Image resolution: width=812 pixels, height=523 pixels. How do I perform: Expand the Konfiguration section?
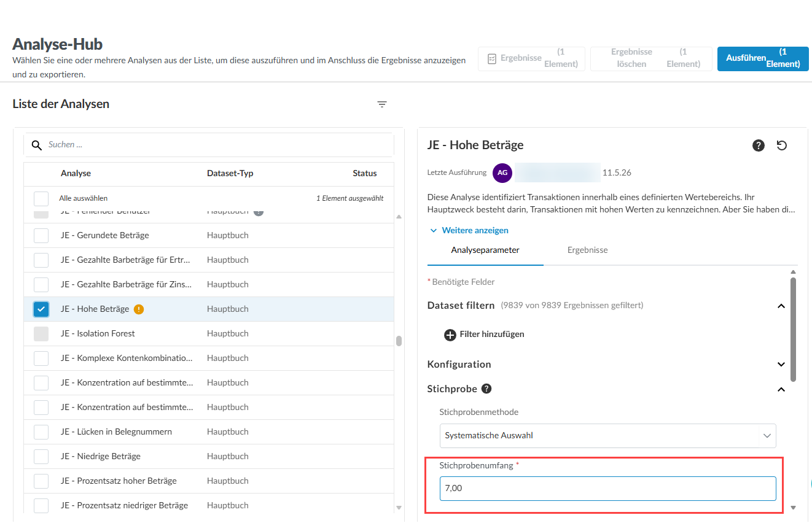point(781,365)
